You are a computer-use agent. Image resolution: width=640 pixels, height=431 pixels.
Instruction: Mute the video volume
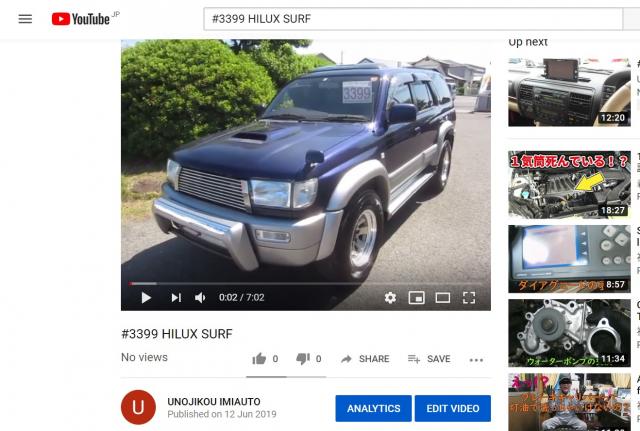click(x=200, y=298)
